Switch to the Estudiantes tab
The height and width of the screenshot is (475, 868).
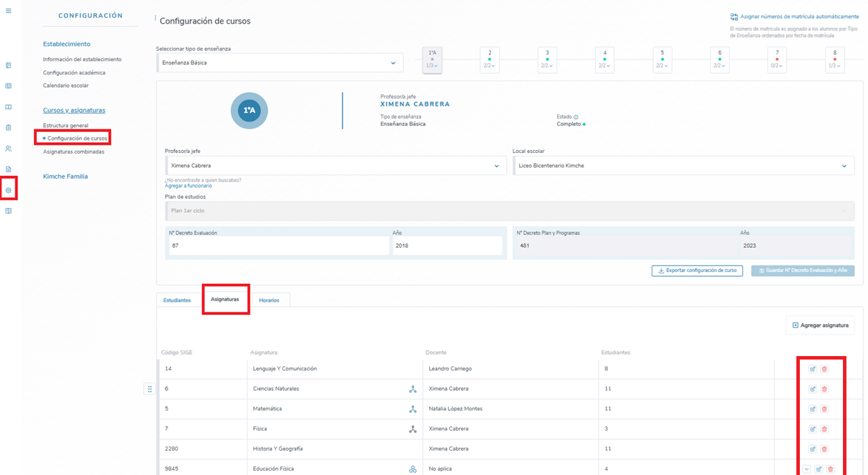[177, 300]
